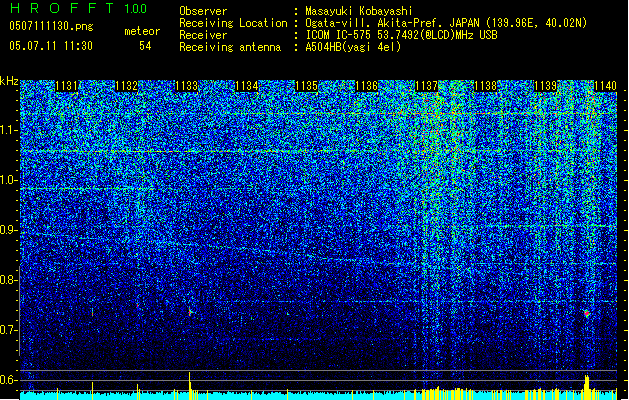Screen dimensions: 629x400
Task: Click the 0.9 frequency axis label
Action: 9,231
